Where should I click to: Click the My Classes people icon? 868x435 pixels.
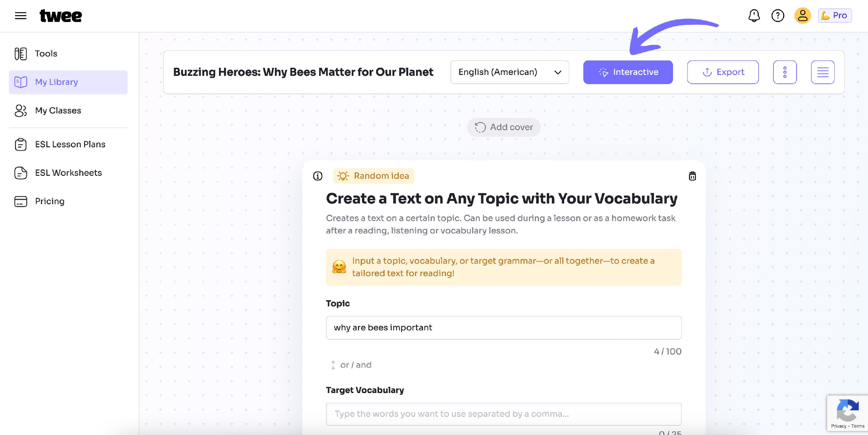pos(21,111)
